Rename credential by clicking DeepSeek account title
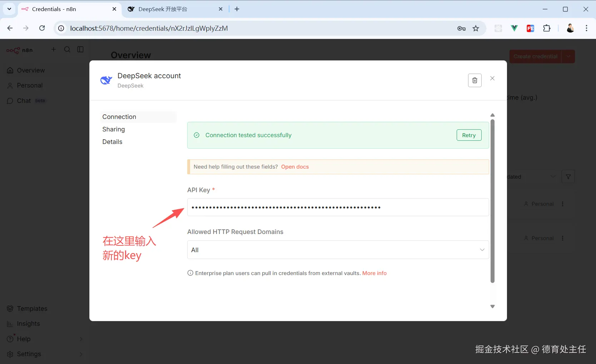Viewport: 596px width, 364px height. [149, 76]
